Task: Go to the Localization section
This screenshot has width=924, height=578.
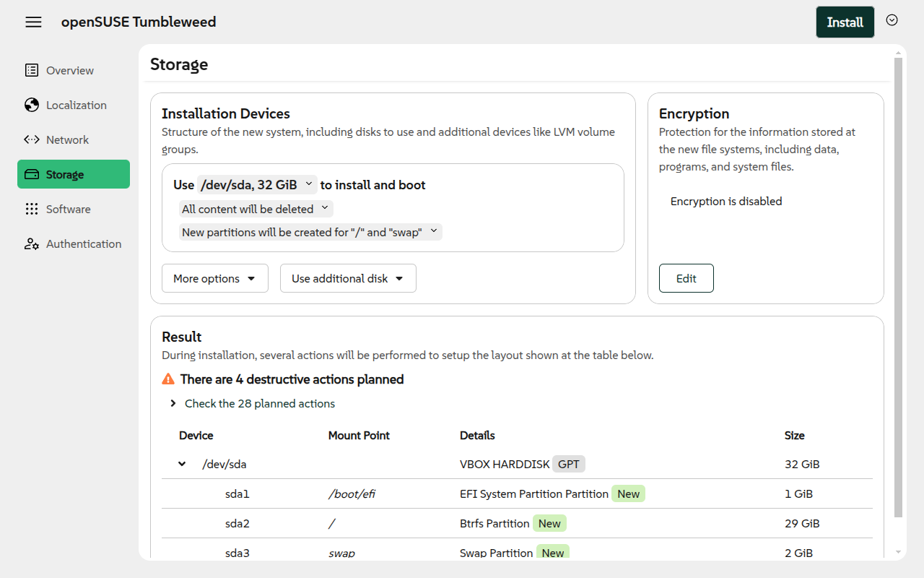Action: point(74,105)
